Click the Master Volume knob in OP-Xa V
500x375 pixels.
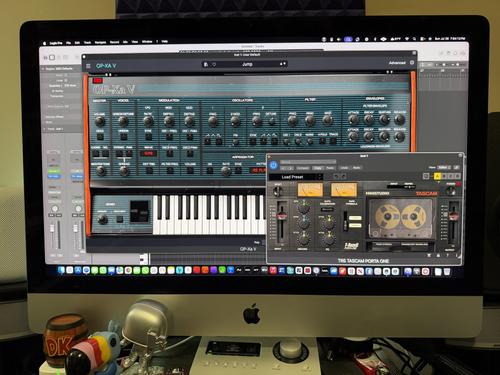pyautogui.click(x=100, y=121)
